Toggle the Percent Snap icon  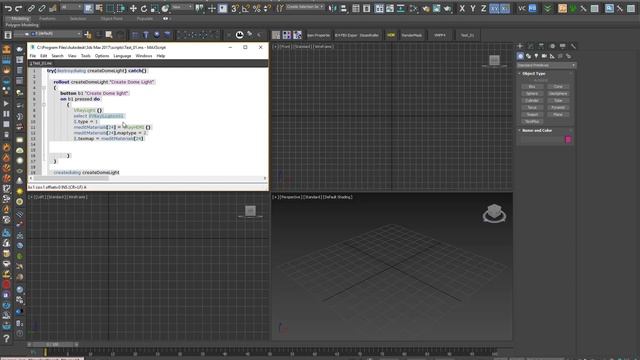click(x=257, y=8)
